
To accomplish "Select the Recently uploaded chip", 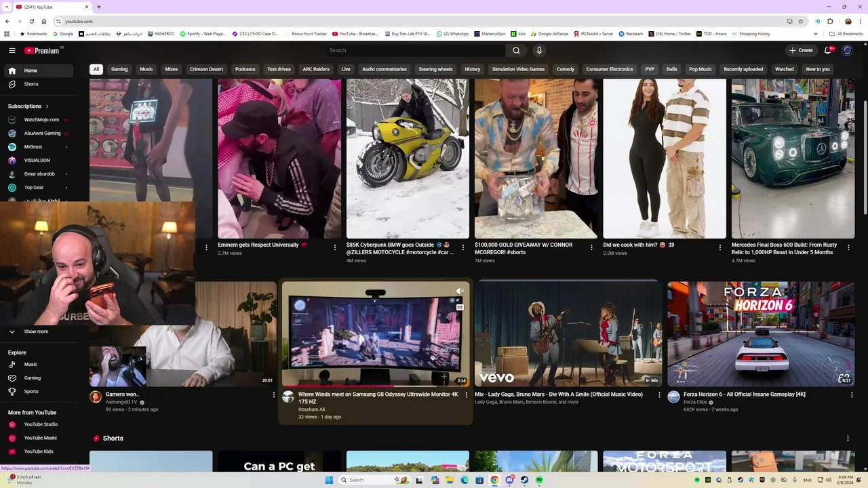I will tap(743, 69).
